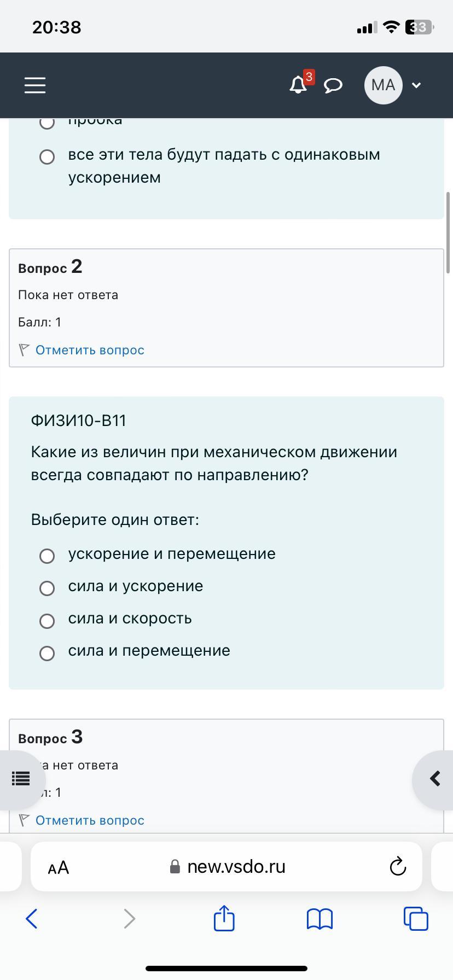Open the hamburger navigation menu
Screen dimensions: 453x980
pos(35,85)
